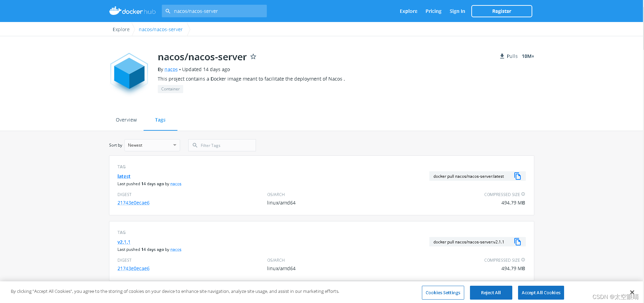
Task: Click nacos pusher link in v2.1.1 tag card
Action: click(x=176, y=250)
